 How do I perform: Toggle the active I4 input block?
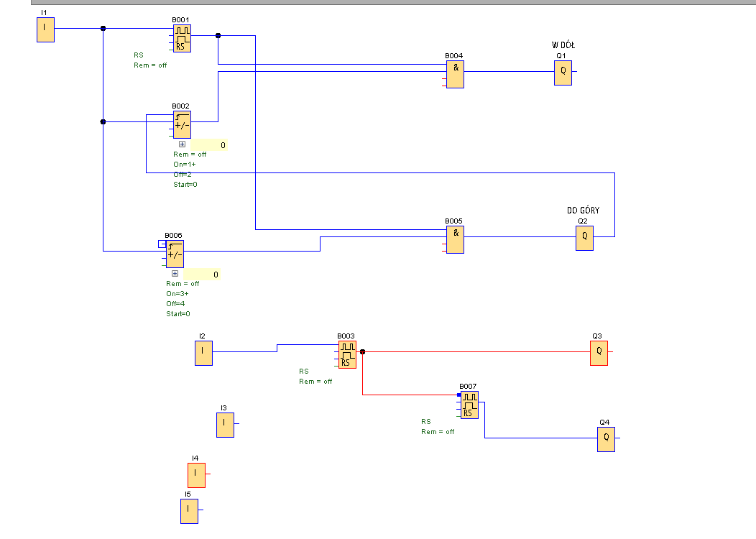pyautogui.click(x=197, y=475)
